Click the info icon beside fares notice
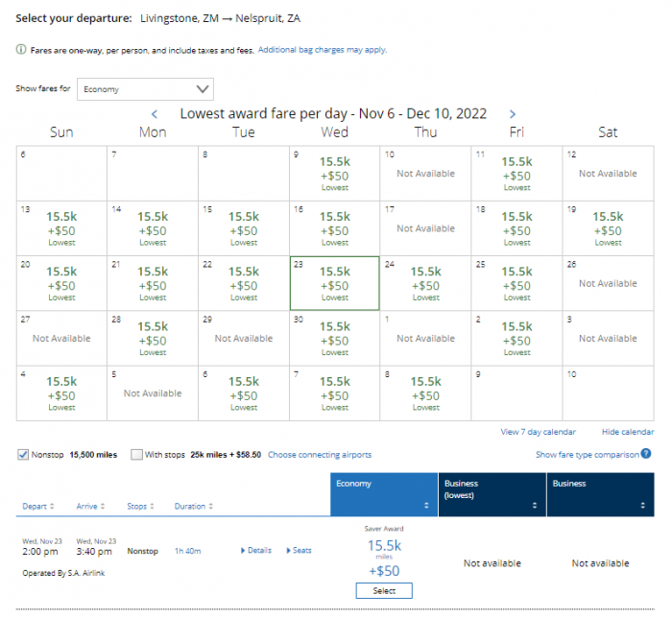Screen dimensions: 672x619 [21, 50]
